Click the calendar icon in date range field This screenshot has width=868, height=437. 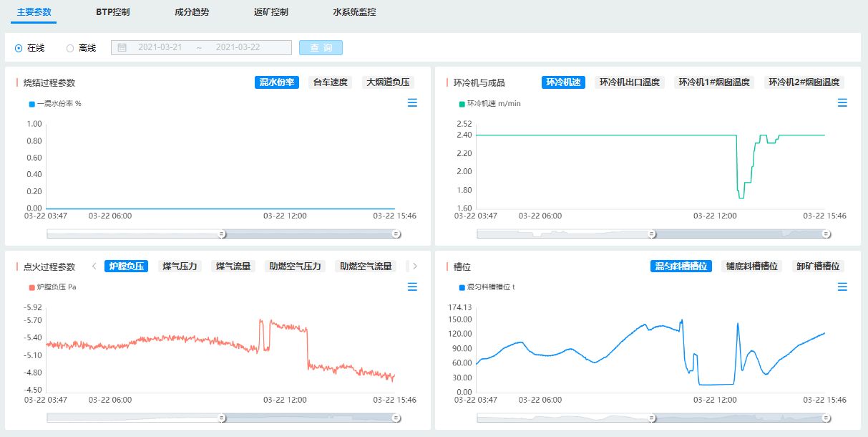click(x=122, y=48)
